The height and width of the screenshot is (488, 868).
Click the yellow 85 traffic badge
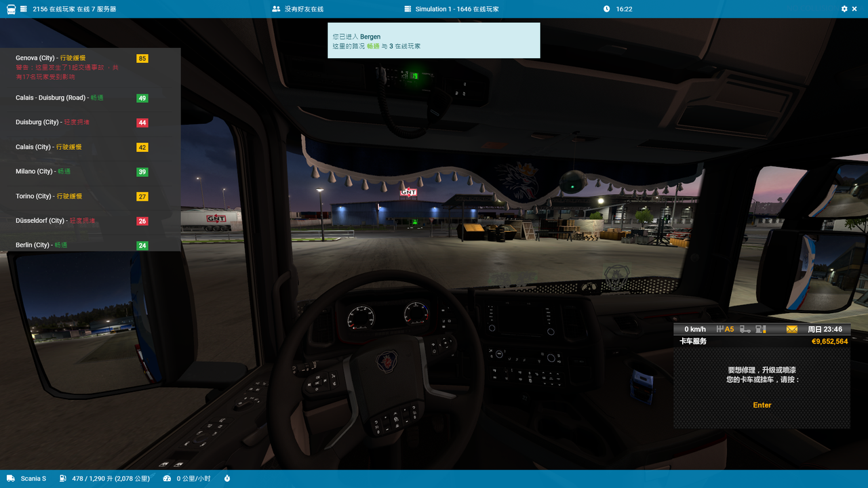tap(142, 58)
